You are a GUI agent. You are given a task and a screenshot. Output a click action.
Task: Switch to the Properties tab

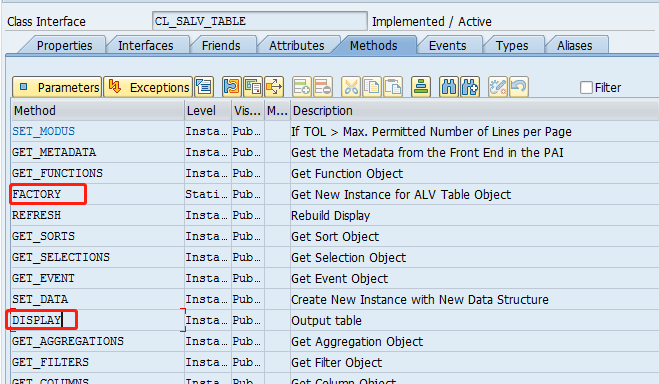(64, 45)
